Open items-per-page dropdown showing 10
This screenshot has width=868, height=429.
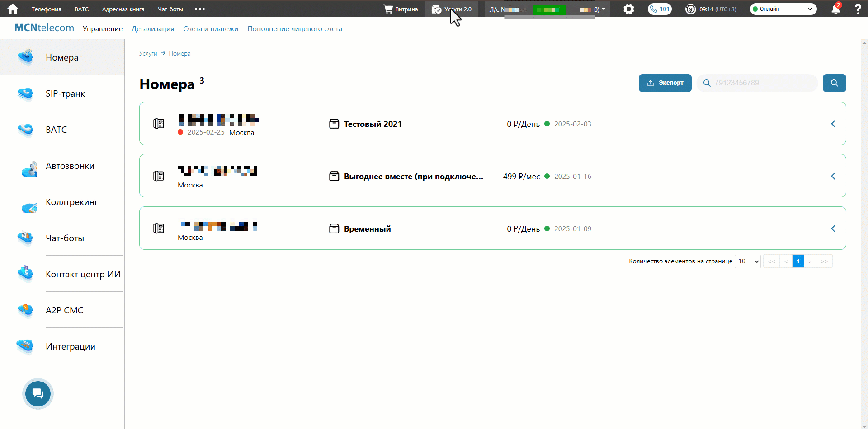coord(748,261)
